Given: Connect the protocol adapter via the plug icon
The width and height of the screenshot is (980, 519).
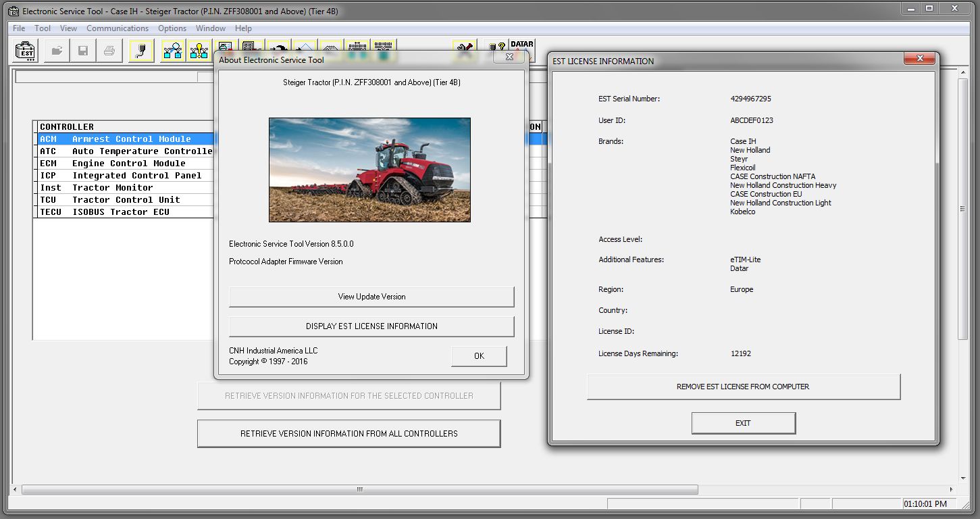Looking at the screenshot, I should (x=140, y=49).
